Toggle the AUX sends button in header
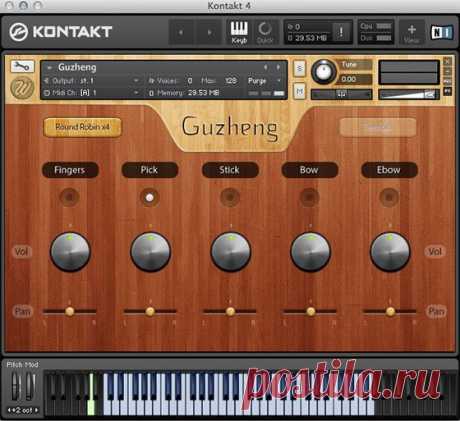 pos(447,81)
